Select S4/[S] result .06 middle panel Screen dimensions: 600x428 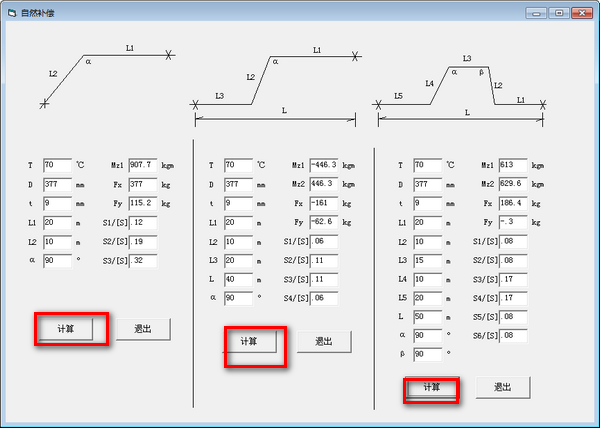[x=324, y=298]
